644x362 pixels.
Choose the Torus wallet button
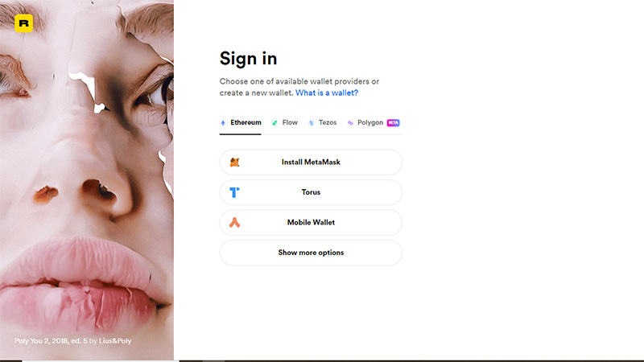[311, 192]
